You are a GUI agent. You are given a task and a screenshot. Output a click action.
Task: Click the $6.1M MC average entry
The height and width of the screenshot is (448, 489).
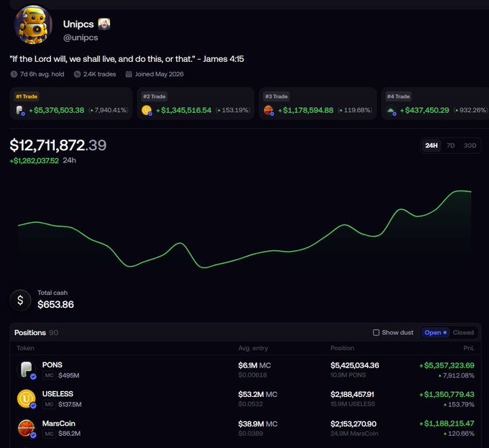(255, 365)
